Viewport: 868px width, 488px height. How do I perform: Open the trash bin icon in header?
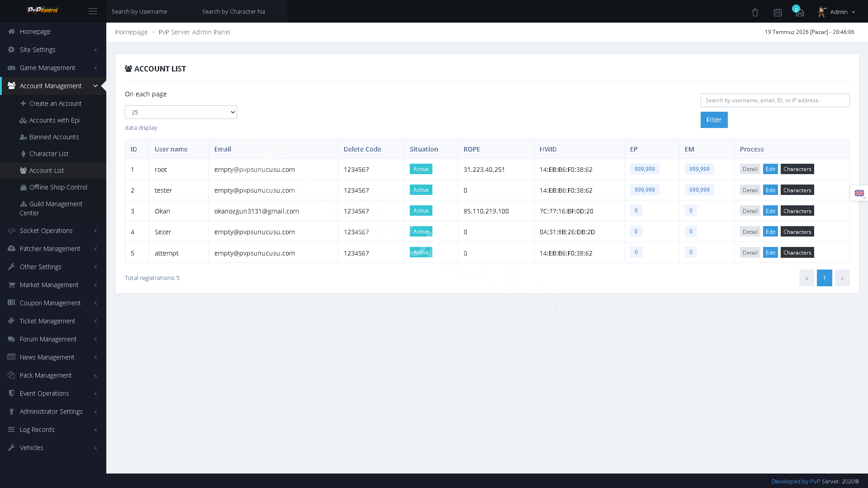click(755, 12)
